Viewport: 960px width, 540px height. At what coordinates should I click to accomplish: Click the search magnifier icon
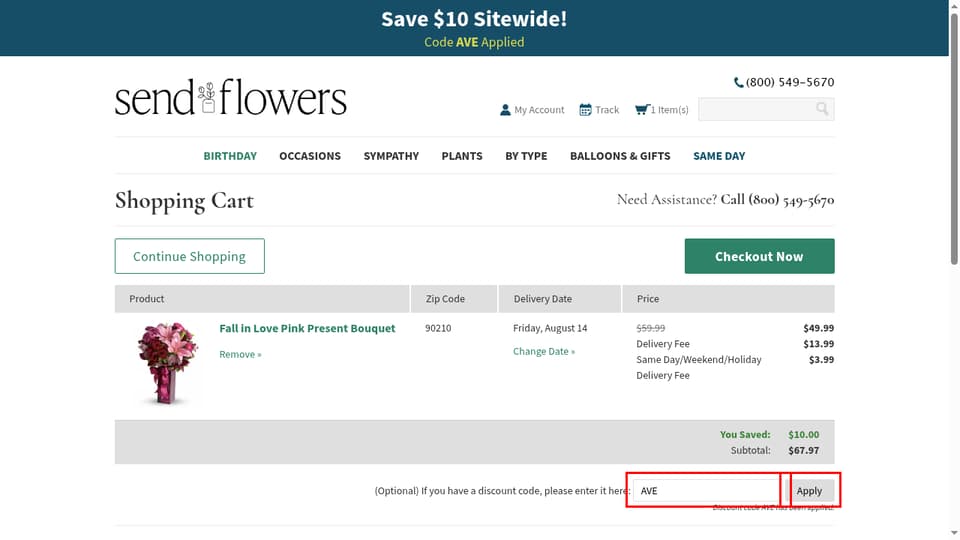[822, 109]
